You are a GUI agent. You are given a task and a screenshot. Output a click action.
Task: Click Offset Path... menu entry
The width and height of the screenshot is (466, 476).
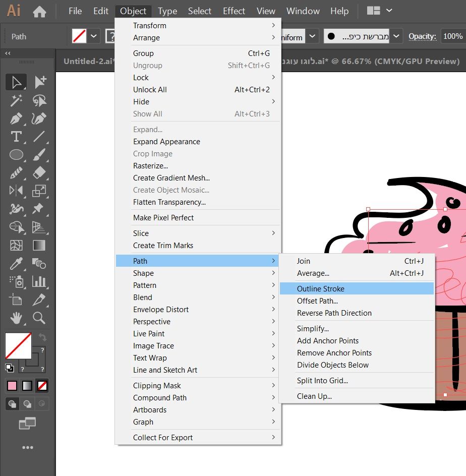pyautogui.click(x=317, y=301)
